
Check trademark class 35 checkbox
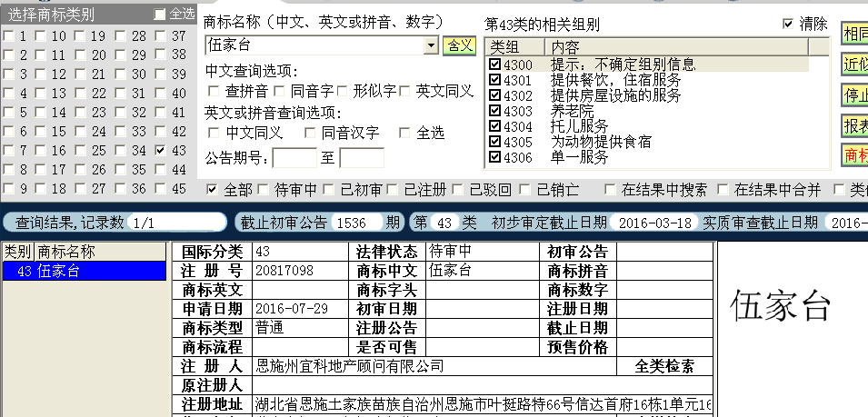pos(121,169)
